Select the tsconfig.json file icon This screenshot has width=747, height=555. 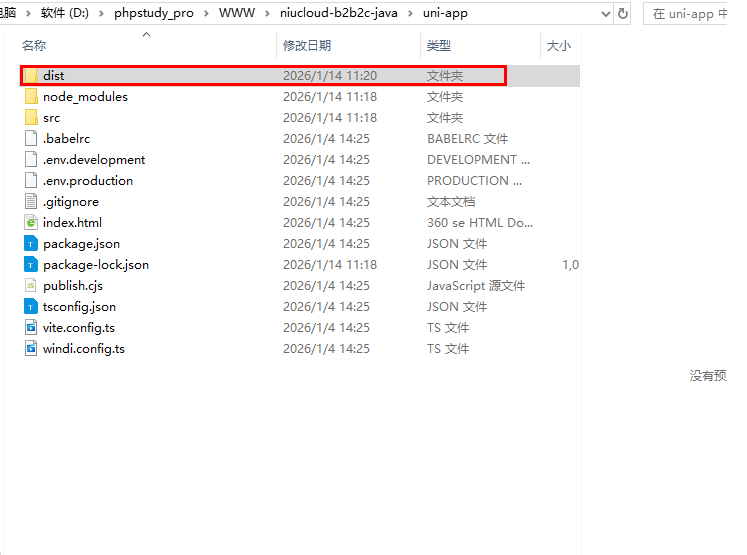click(31, 307)
